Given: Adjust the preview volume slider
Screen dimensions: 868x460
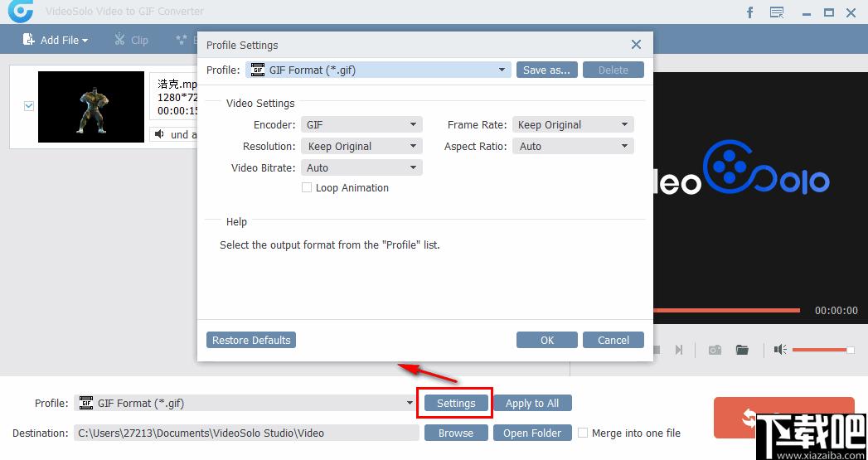Looking at the screenshot, I should tap(823, 350).
